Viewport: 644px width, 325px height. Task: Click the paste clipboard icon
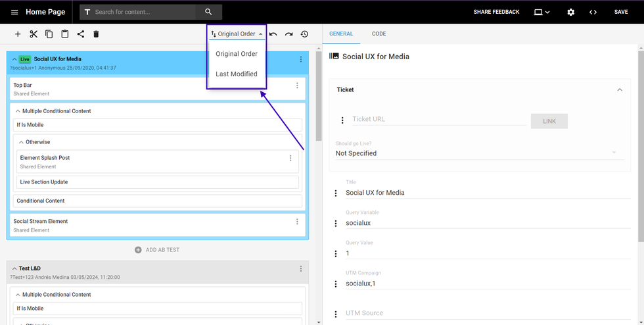coord(64,34)
